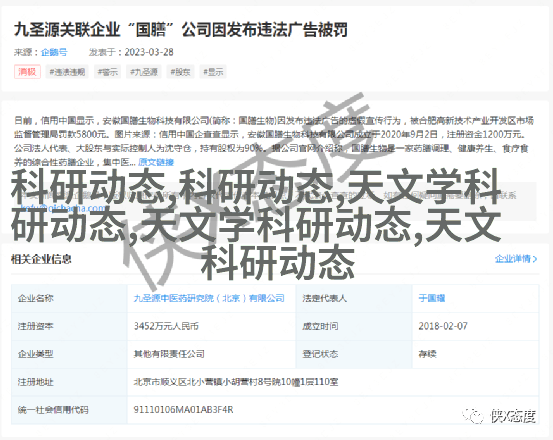
Task: Click the 统一社会信用代码 label cell
Action: (x=69, y=410)
